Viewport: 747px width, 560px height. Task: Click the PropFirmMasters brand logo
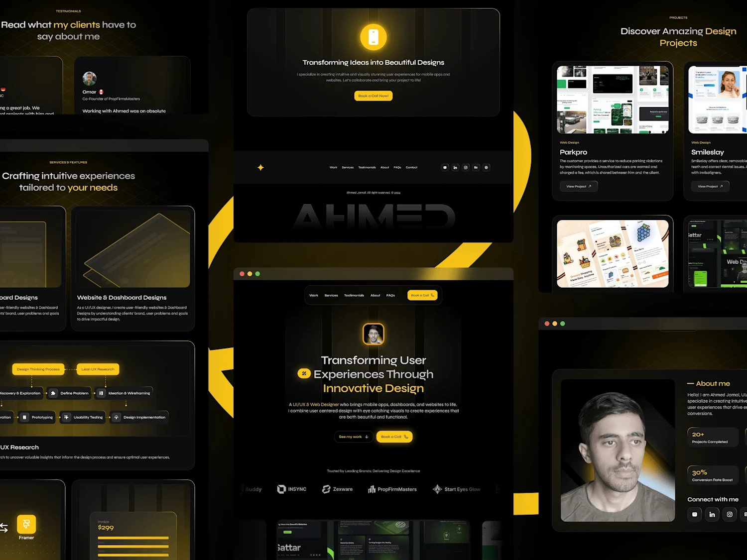[392, 489]
